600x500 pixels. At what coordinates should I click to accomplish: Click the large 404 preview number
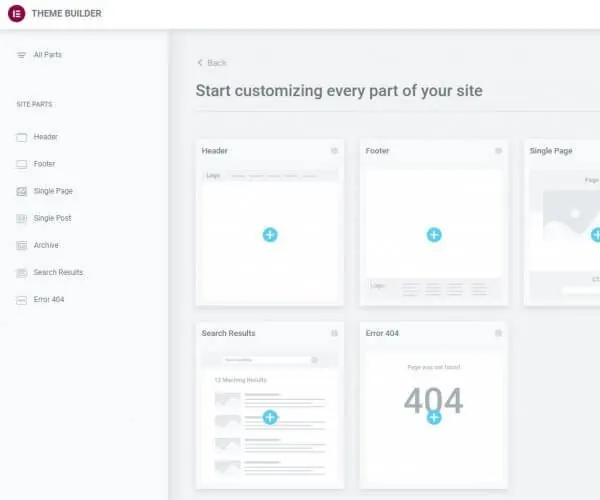tap(434, 400)
